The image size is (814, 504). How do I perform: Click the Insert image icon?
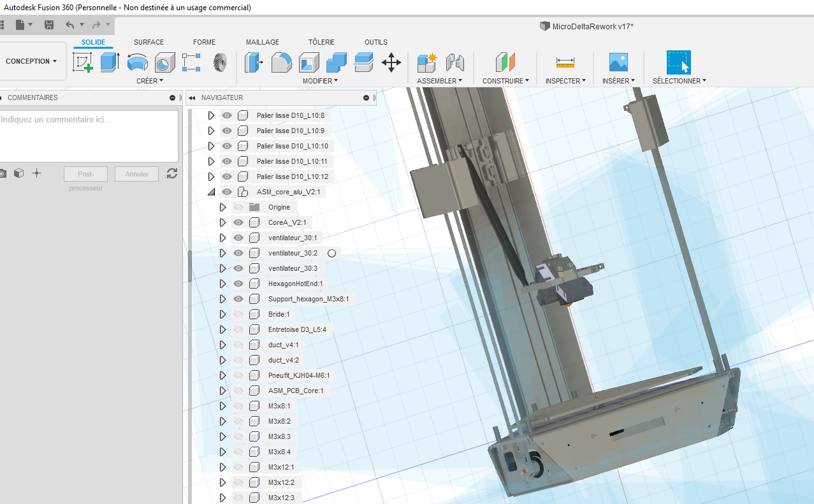pyautogui.click(x=618, y=62)
